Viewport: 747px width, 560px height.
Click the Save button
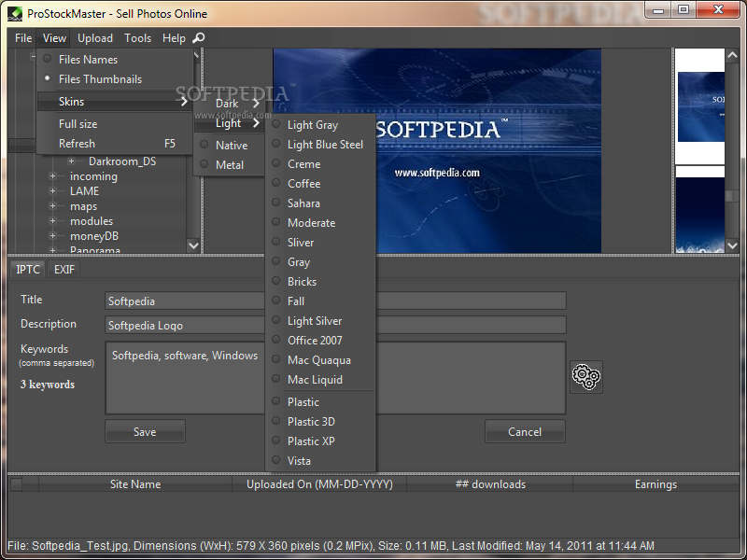click(145, 431)
